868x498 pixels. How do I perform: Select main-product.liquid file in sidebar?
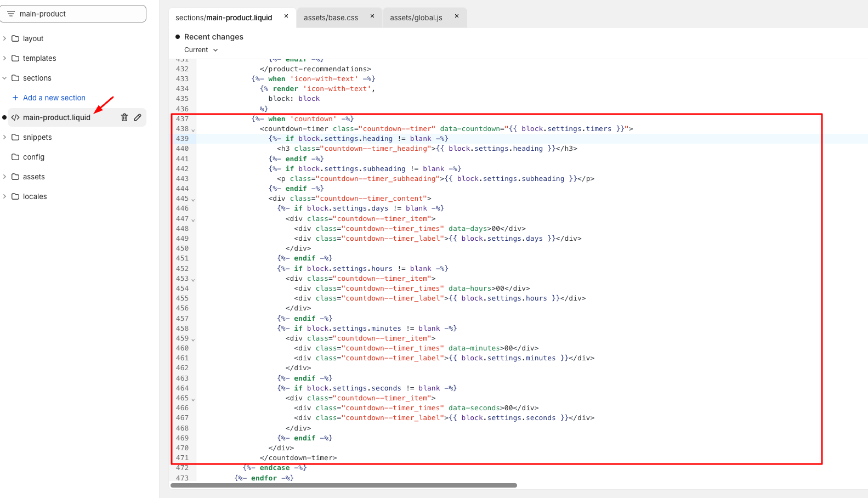tap(56, 117)
